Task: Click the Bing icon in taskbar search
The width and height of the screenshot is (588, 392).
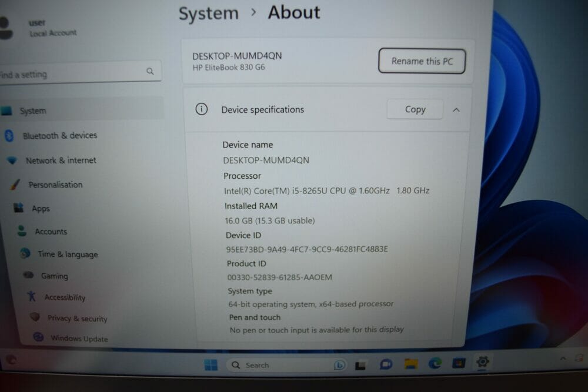Action: pyautogui.click(x=339, y=364)
